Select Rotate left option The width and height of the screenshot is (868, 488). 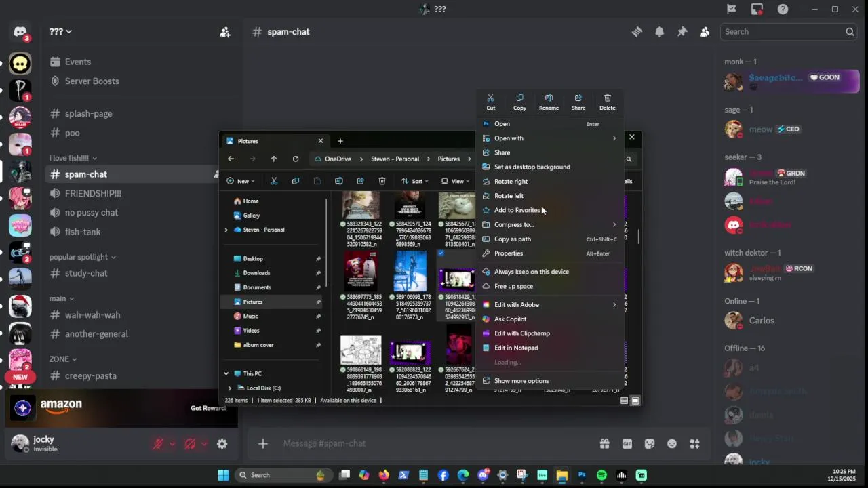pos(551,196)
